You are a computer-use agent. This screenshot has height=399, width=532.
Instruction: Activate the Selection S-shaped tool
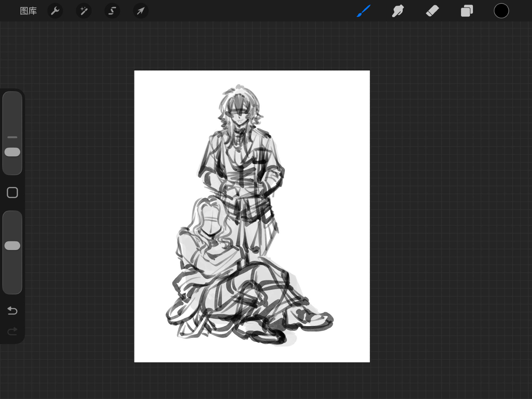tap(112, 11)
